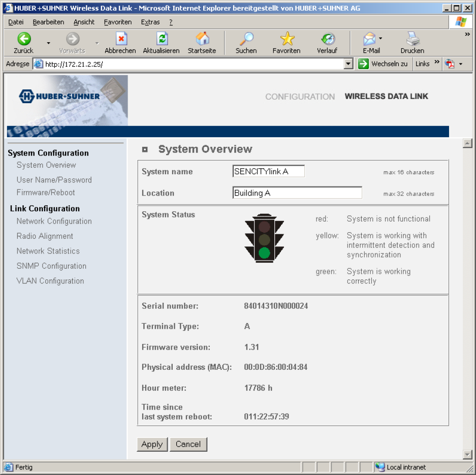Open the address bar dropdown arrow

point(348,64)
